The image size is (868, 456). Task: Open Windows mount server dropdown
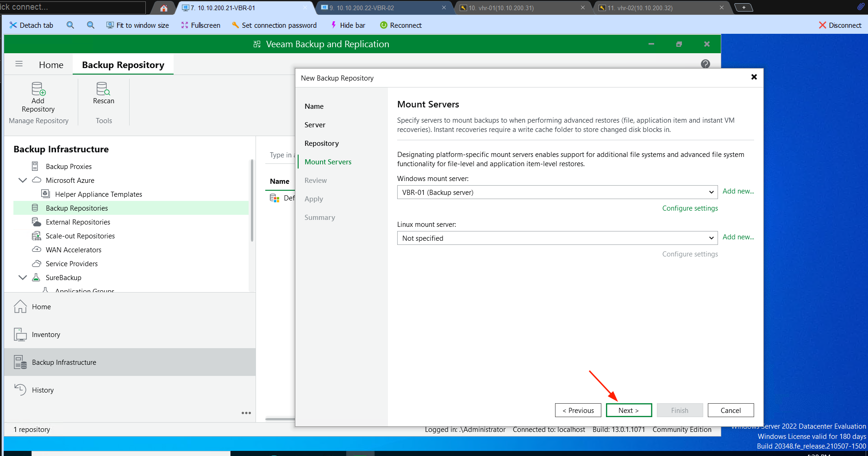click(x=711, y=192)
